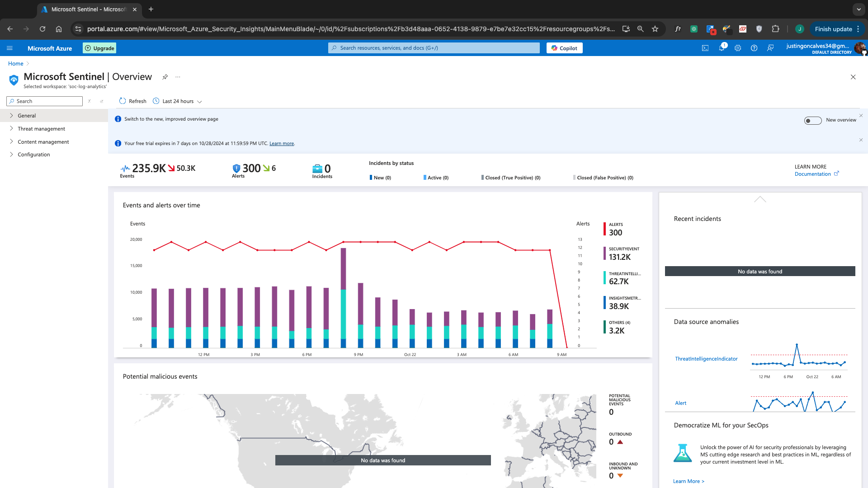Switch to the Microsoft Sentinel browser tab
The image size is (868, 488).
[89, 9]
